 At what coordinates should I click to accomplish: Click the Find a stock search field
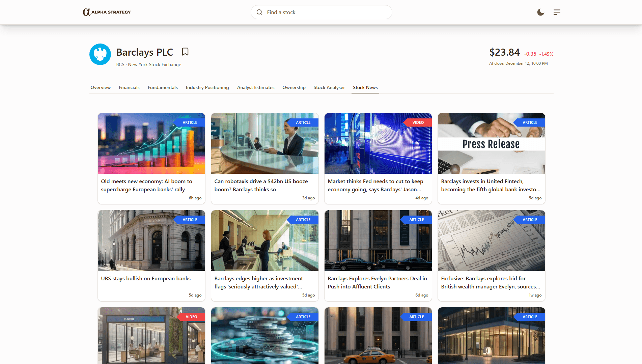[x=321, y=12]
